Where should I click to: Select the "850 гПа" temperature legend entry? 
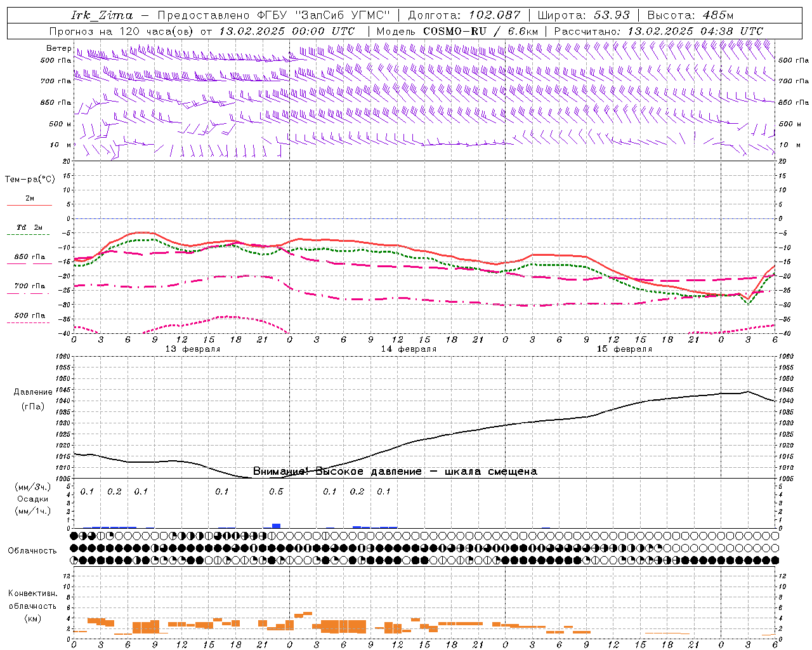(x=30, y=257)
